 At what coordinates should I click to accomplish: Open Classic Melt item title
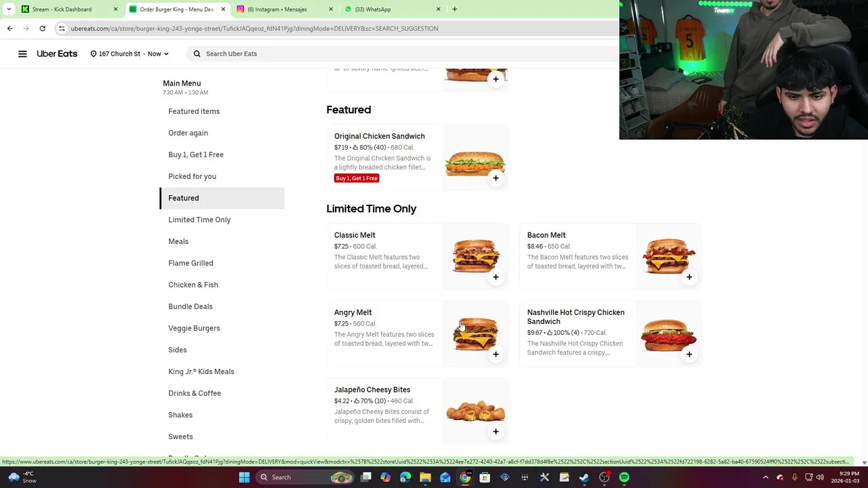(355, 235)
